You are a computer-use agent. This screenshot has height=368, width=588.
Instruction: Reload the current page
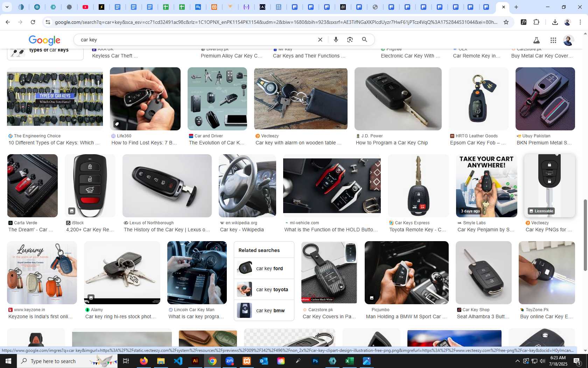click(33, 22)
